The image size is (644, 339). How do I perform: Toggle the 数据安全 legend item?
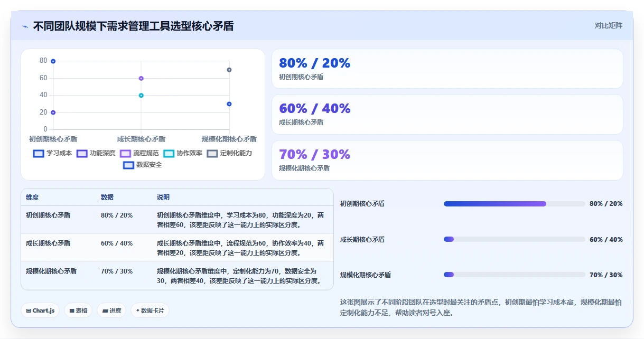143,165
